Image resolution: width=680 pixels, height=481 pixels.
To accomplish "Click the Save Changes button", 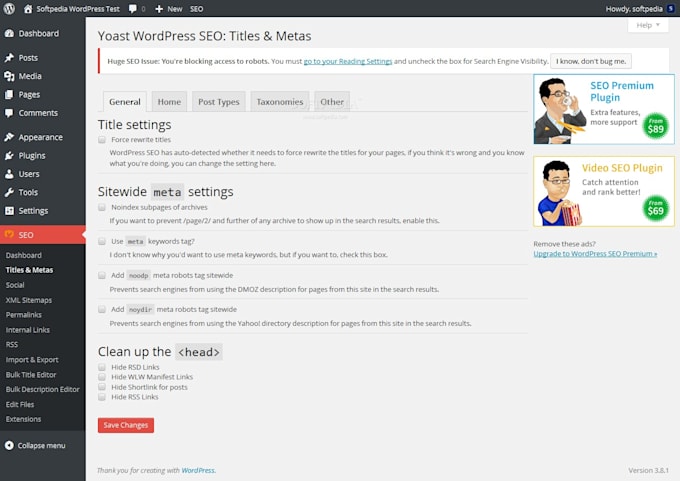I will 126,425.
